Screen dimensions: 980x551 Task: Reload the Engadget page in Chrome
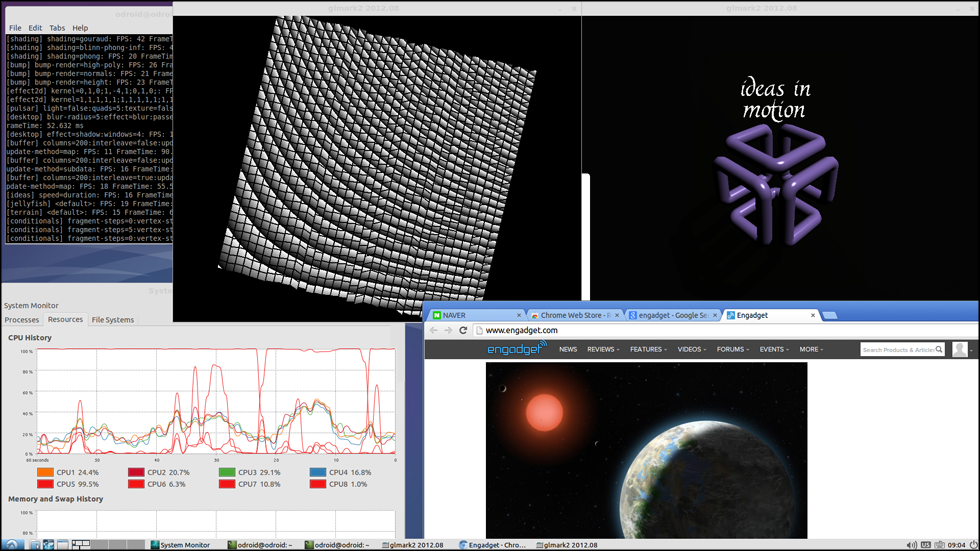[x=463, y=330]
